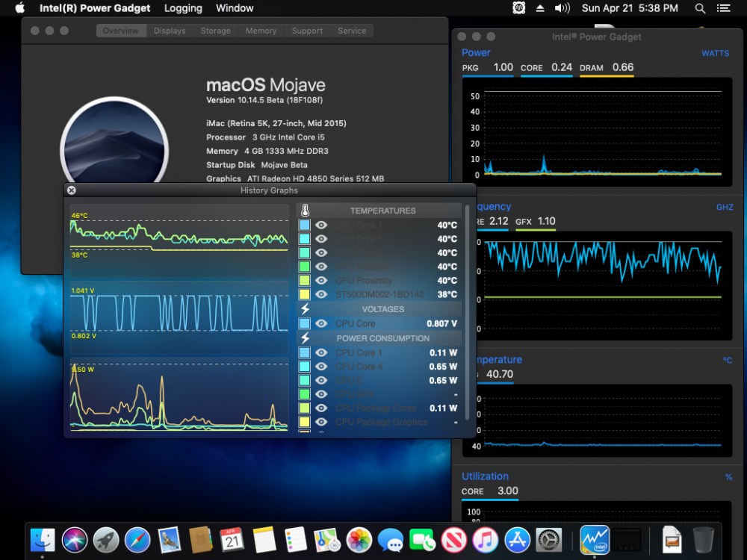Launch Siri from the Dock
This screenshot has width=747, height=560.
tap(74, 540)
